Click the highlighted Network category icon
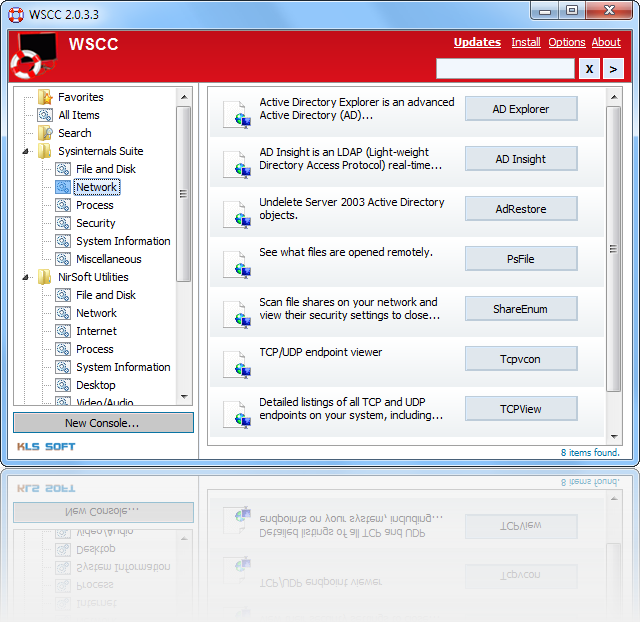 63,187
